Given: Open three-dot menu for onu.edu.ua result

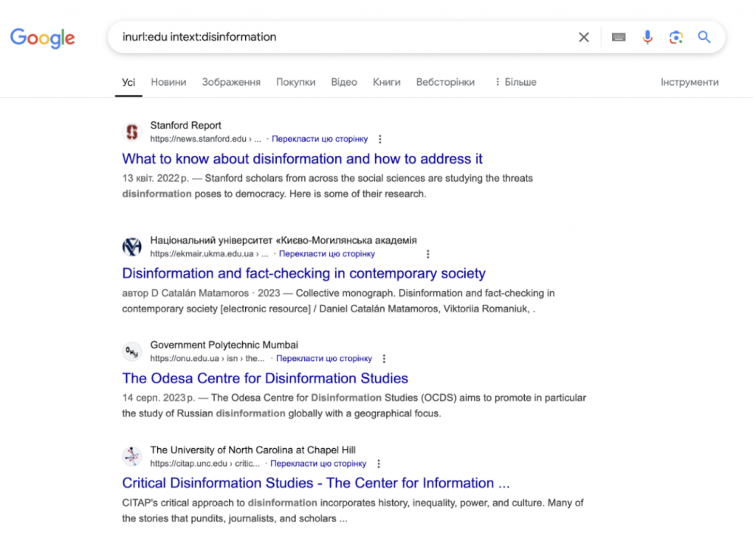Looking at the screenshot, I should (384, 359).
